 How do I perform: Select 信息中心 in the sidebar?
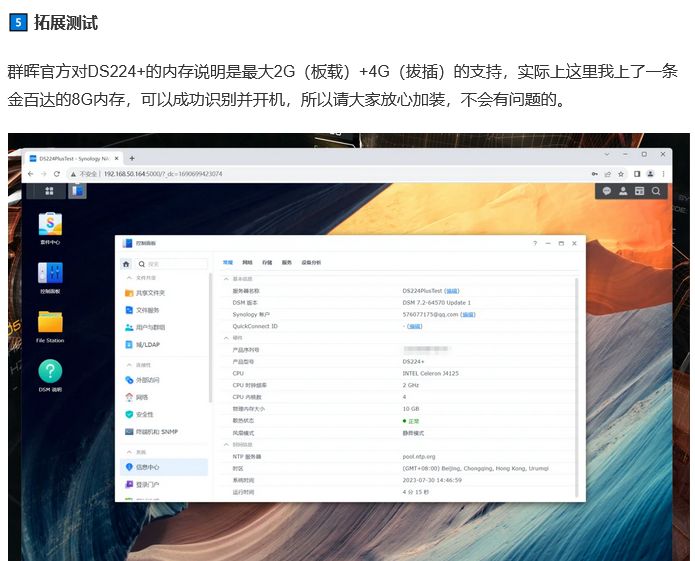click(x=164, y=468)
